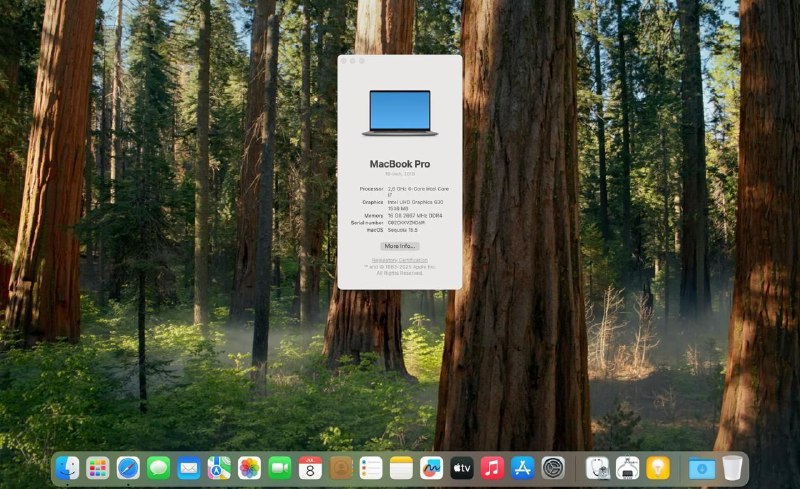Open System Information chip icon
This screenshot has width=800, height=489.
click(x=628, y=468)
